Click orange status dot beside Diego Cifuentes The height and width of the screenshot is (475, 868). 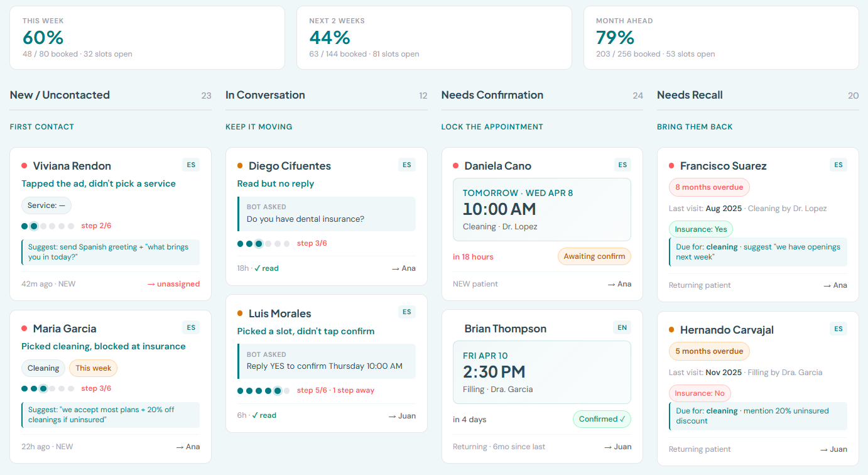pyautogui.click(x=240, y=166)
